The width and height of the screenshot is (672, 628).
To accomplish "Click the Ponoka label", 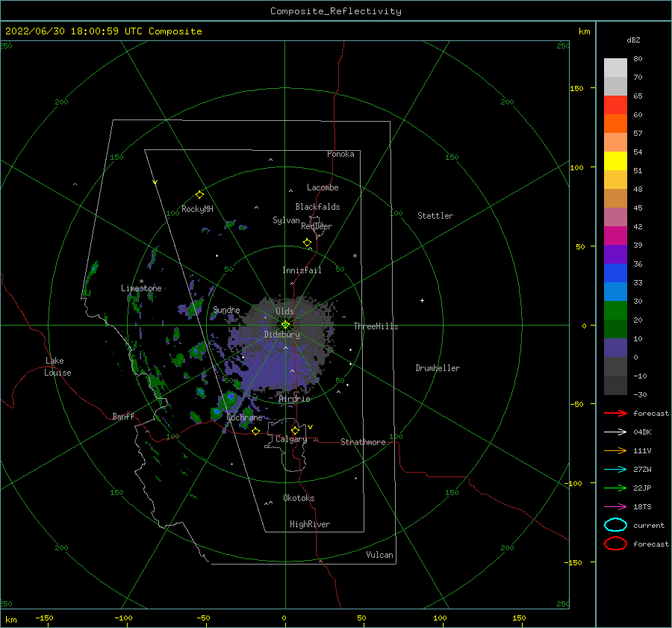I will click(x=340, y=155).
